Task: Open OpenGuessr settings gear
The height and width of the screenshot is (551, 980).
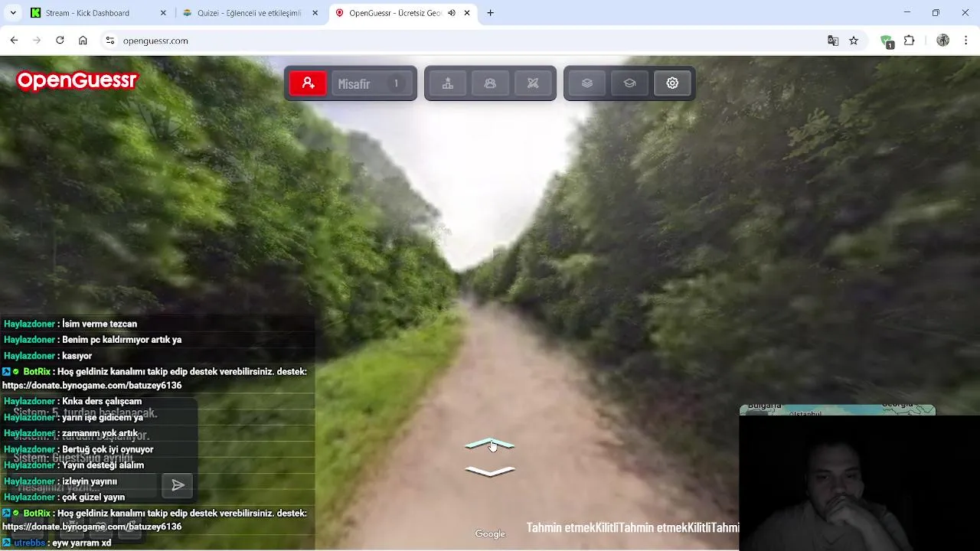Action: [672, 83]
